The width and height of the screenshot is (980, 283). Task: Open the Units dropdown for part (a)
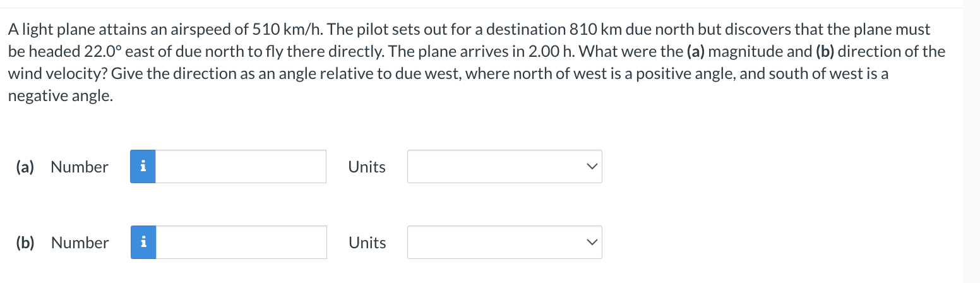[504, 167]
